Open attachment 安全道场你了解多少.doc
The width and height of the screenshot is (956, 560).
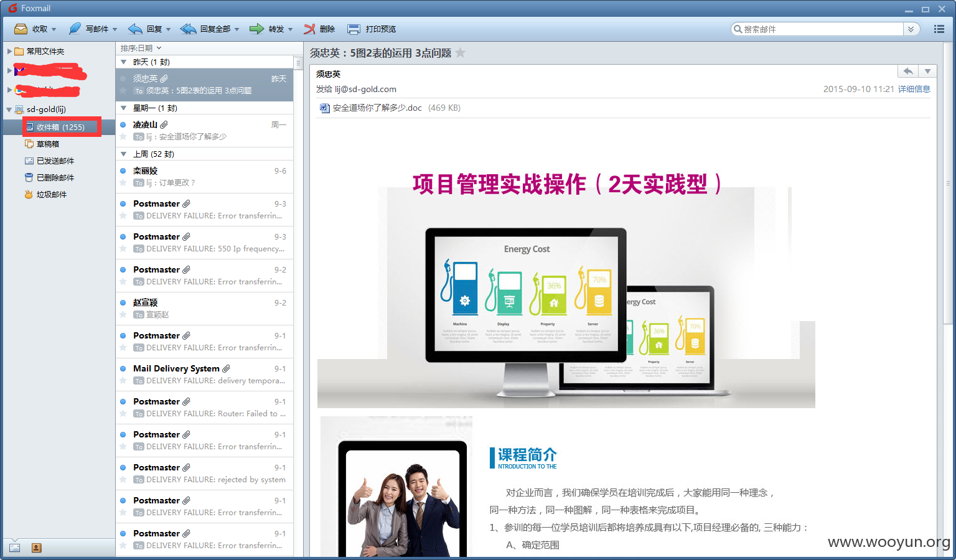coord(377,108)
